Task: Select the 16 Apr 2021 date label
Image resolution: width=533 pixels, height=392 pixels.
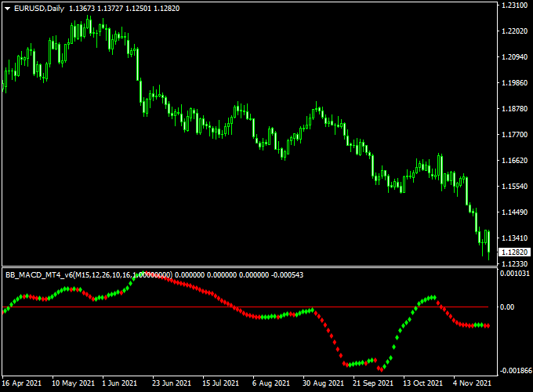Action: 21,383
